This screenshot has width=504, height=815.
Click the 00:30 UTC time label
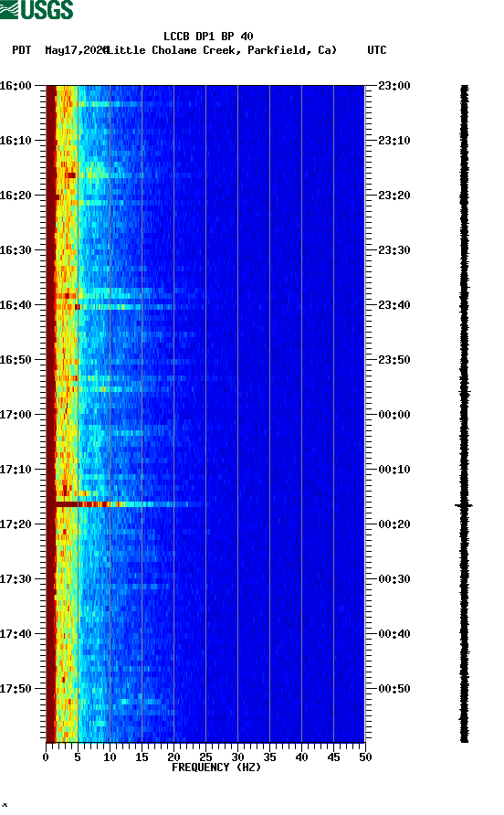click(394, 579)
